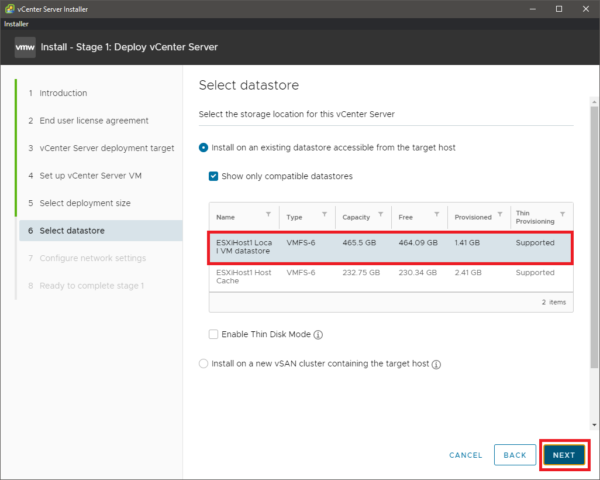
Task: Go to Set up vCenter Server VM step
Action: [90, 176]
